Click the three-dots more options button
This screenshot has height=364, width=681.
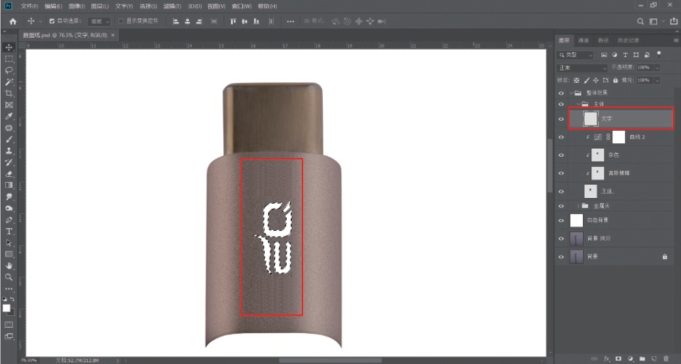pyautogui.click(x=290, y=21)
